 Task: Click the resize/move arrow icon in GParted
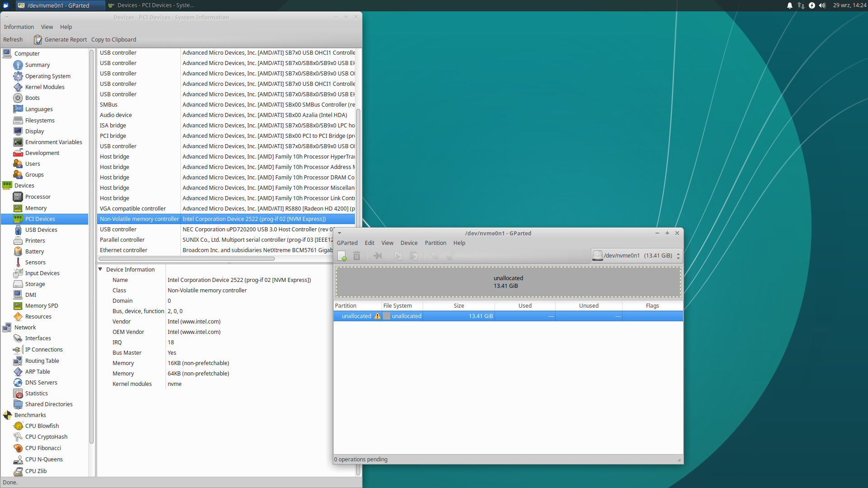377,256
